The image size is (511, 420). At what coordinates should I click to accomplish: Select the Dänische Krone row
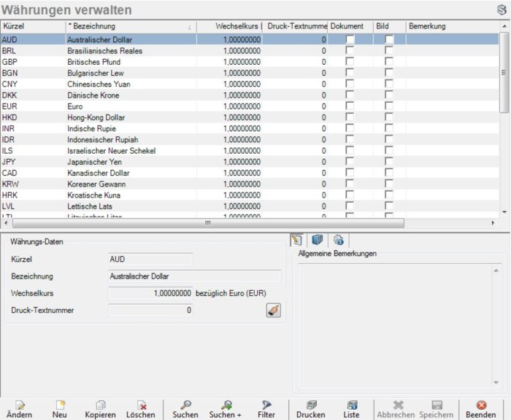click(250, 95)
